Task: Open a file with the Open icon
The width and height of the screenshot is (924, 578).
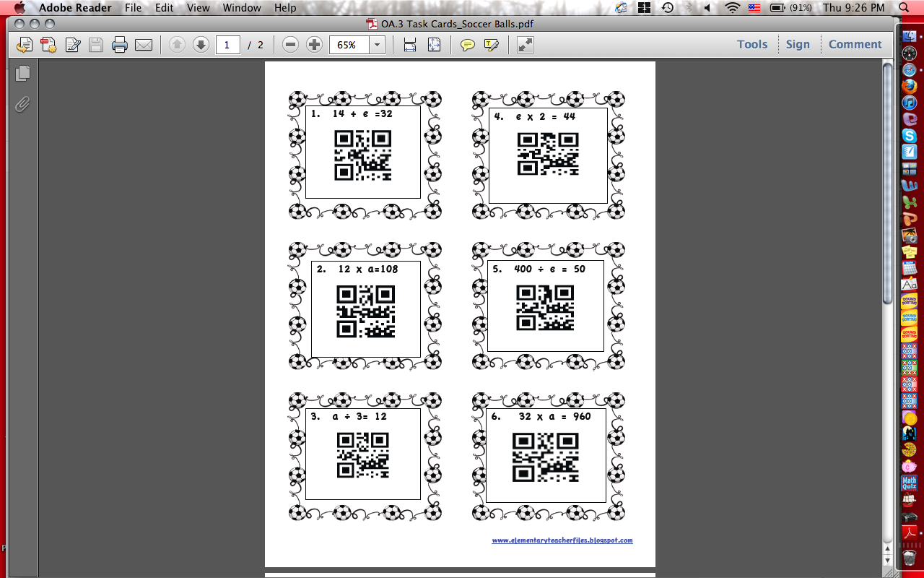Action: (24, 44)
